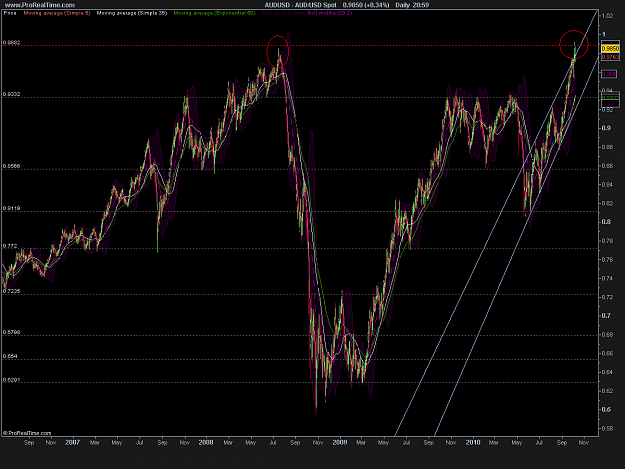Click the 0.654 horizontal level label
The width and height of the screenshot is (625, 469).
(10, 357)
